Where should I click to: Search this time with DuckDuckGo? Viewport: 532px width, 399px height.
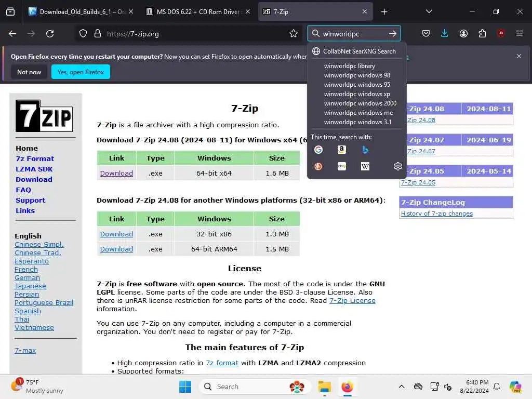tap(318, 166)
